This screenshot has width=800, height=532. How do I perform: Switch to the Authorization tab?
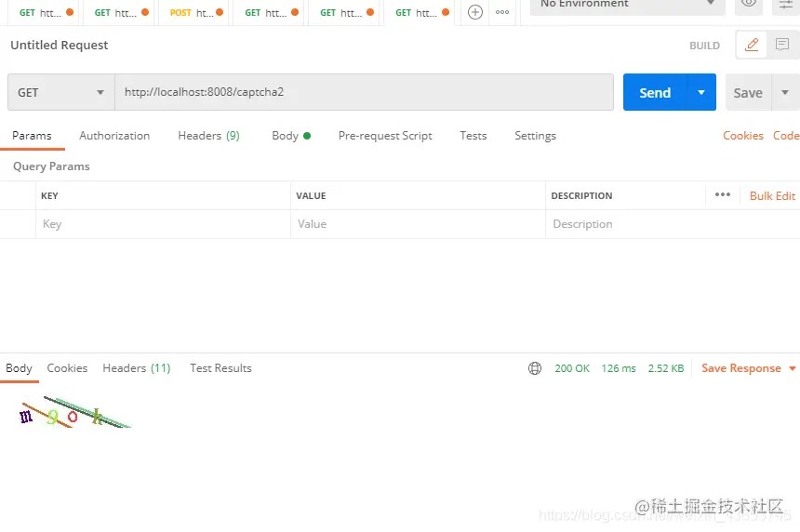tap(114, 136)
